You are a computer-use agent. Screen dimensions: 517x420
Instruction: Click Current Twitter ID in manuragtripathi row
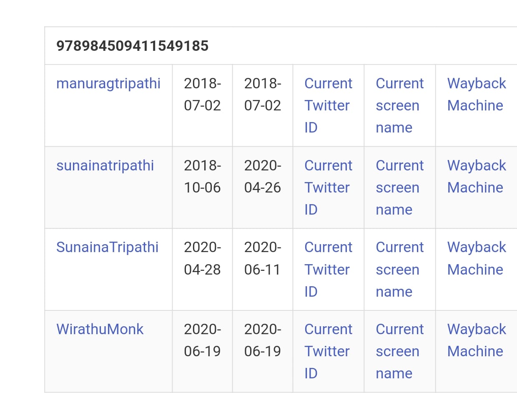click(328, 105)
